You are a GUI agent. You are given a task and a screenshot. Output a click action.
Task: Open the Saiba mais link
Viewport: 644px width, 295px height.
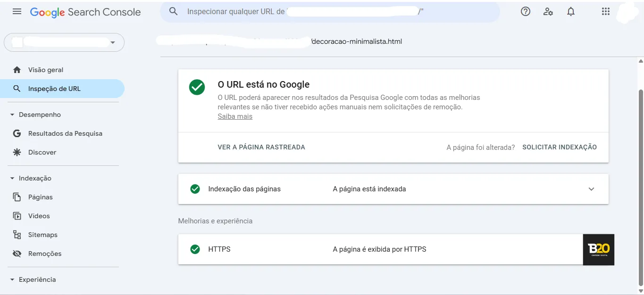235,116
